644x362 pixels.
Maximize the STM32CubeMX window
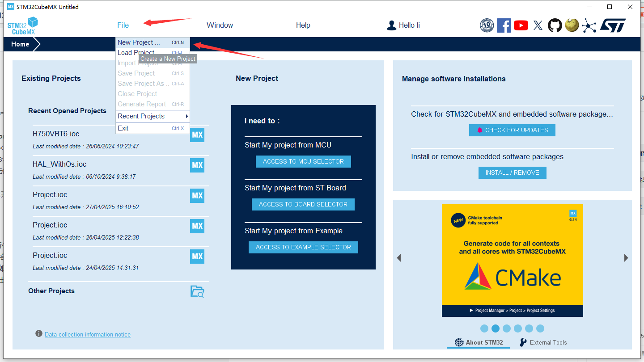[610, 7]
